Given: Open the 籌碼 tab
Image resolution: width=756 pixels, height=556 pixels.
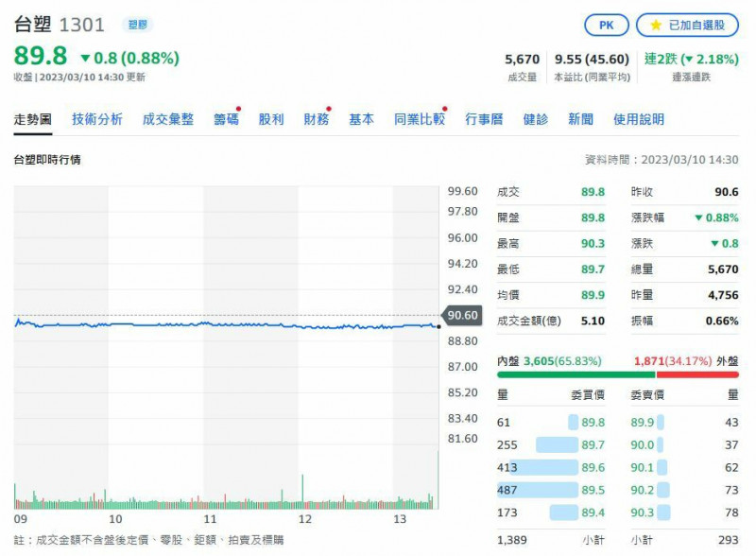Looking at the screenshot, I should point(226,119).
